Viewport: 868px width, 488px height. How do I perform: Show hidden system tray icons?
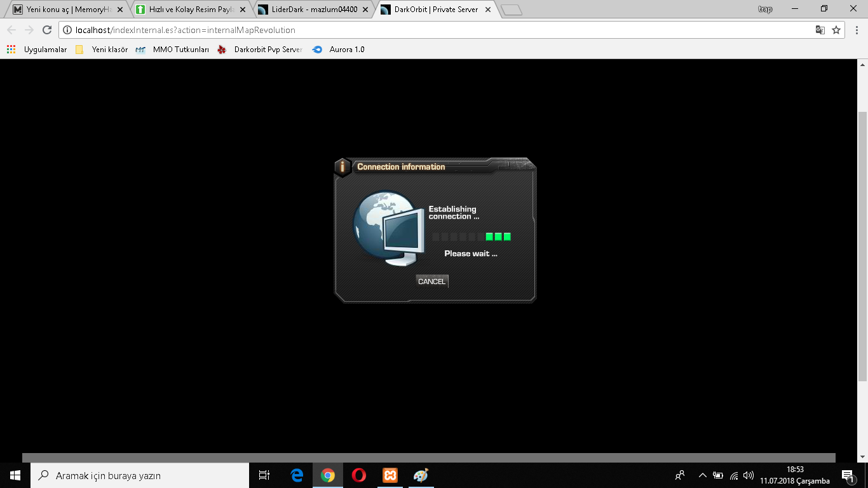(702, 475)
